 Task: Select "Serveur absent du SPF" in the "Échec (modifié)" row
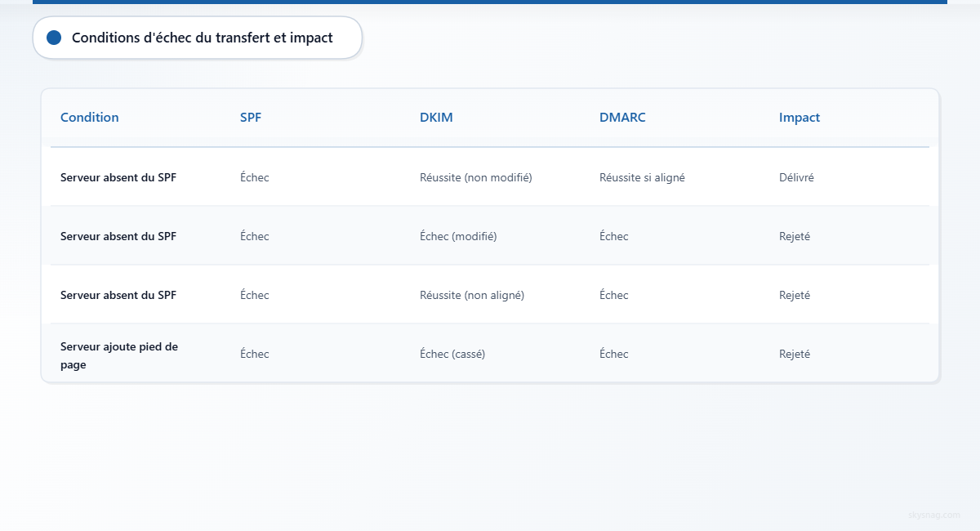[x=118, y=236]
